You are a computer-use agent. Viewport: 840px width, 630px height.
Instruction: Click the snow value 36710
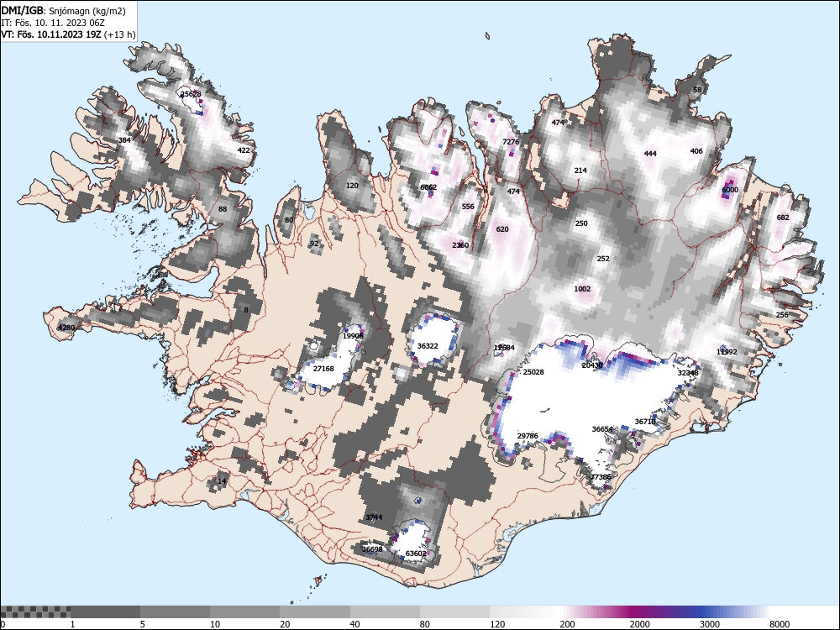click(645, 422)
